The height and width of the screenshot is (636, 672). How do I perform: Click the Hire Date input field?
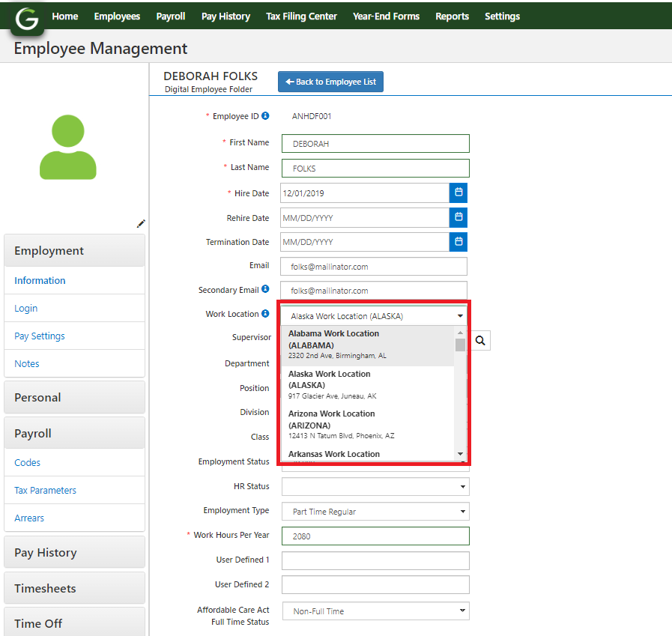(365, 193)
